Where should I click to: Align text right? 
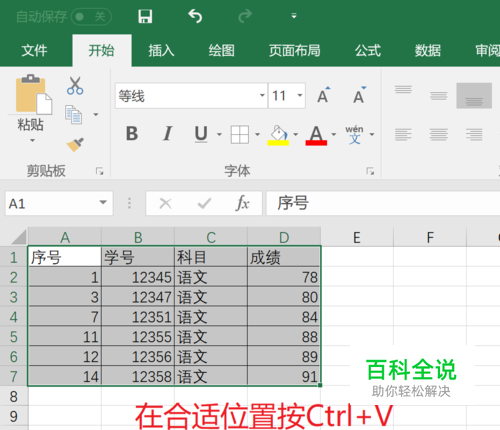tap(474, 135)
